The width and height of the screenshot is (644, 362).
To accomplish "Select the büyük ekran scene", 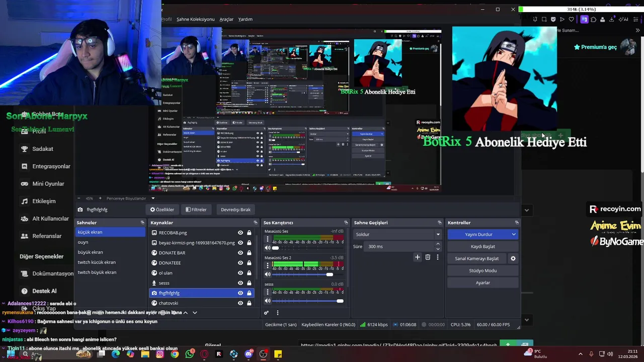I will click(110, 252).
